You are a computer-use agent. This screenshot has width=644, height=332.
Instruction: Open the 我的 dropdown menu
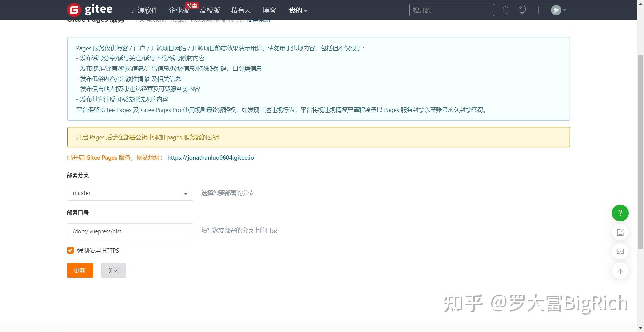pyautogui.click(x=297, y=10)
